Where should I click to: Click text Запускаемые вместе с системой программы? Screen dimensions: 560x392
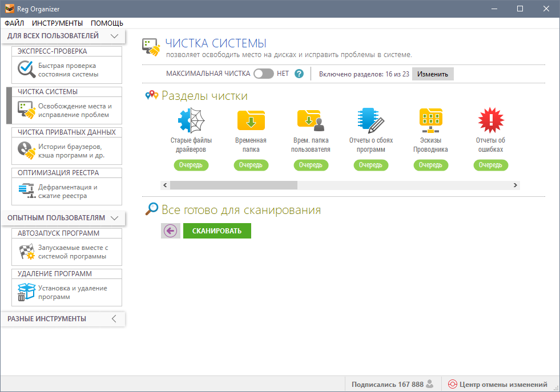pyautogui.click(x=73, y=252)
